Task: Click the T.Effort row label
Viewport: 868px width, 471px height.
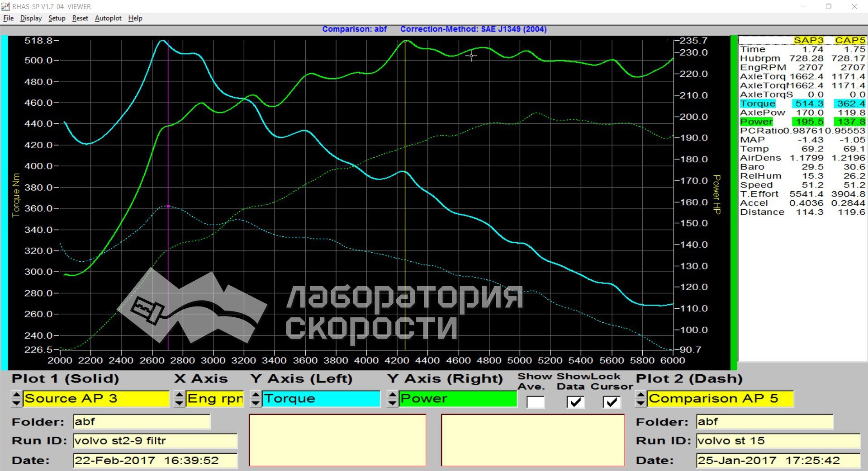Action: point(759,194)
